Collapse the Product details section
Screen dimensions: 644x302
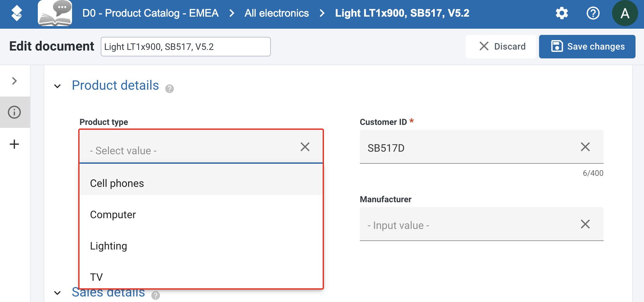pos(57,86)
